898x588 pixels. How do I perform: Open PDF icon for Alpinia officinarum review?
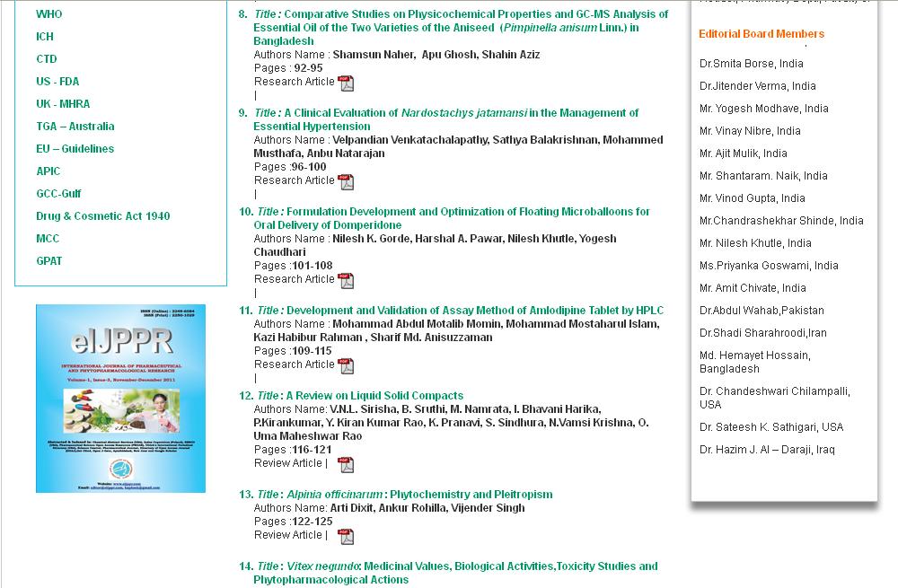click(346, 537)
